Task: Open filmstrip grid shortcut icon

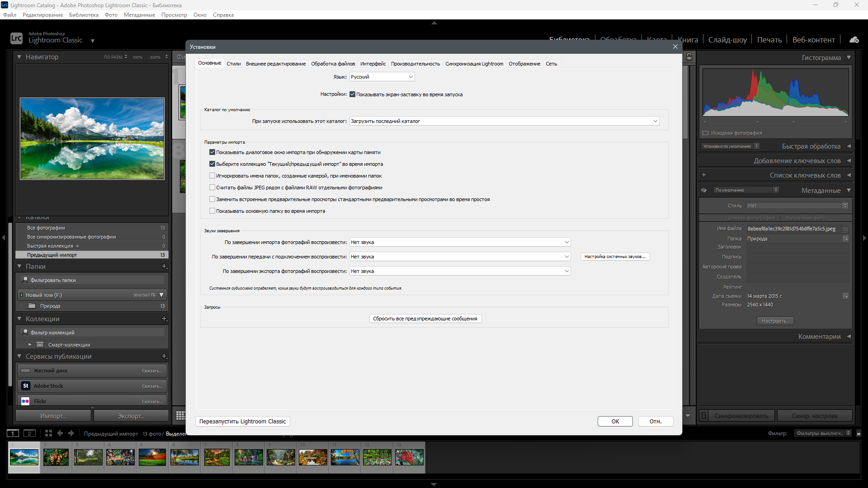Action: tap(48, 433)
